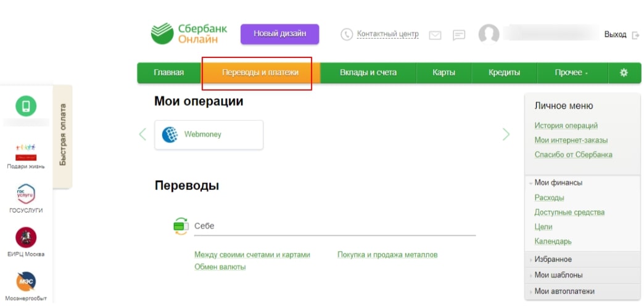Show next operations with right arrow
The image size is (644, 307).
point(506,134)
